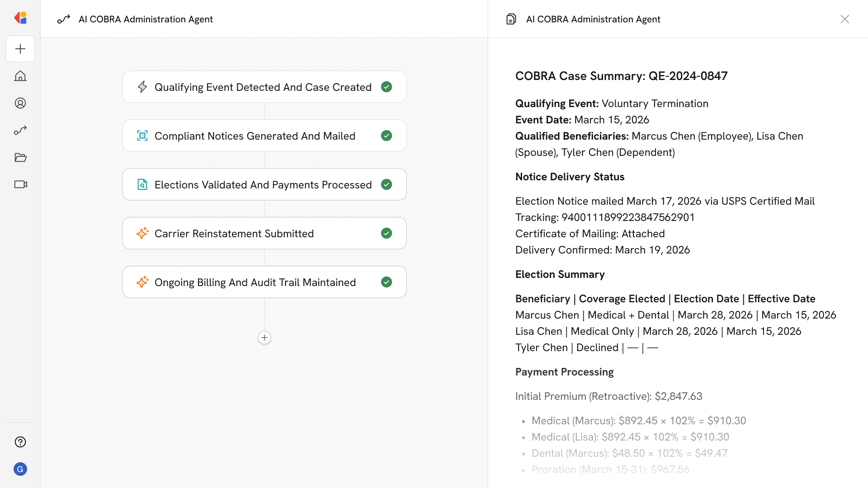Viewport: 868px width, 488px height.
Task: Click the green check on Carrier Reinstatement step
Action: point(387,233)
